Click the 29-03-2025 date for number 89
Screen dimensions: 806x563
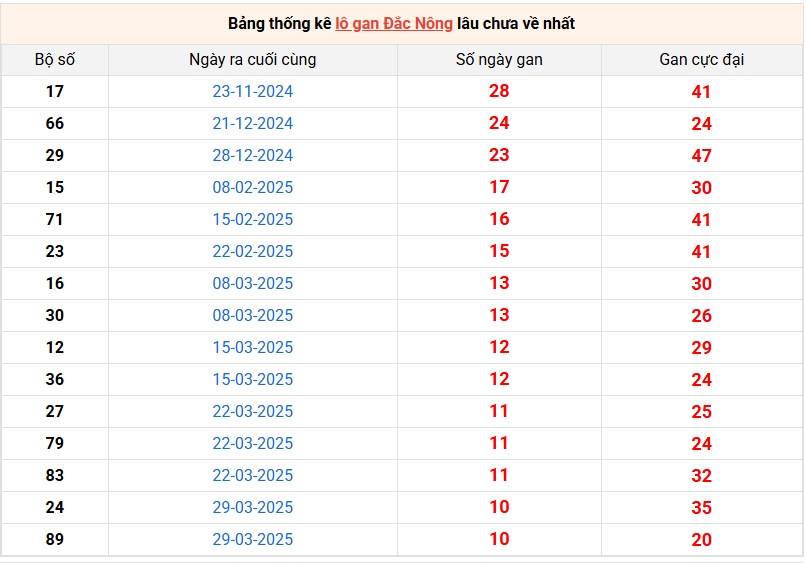tap(252, 539)
